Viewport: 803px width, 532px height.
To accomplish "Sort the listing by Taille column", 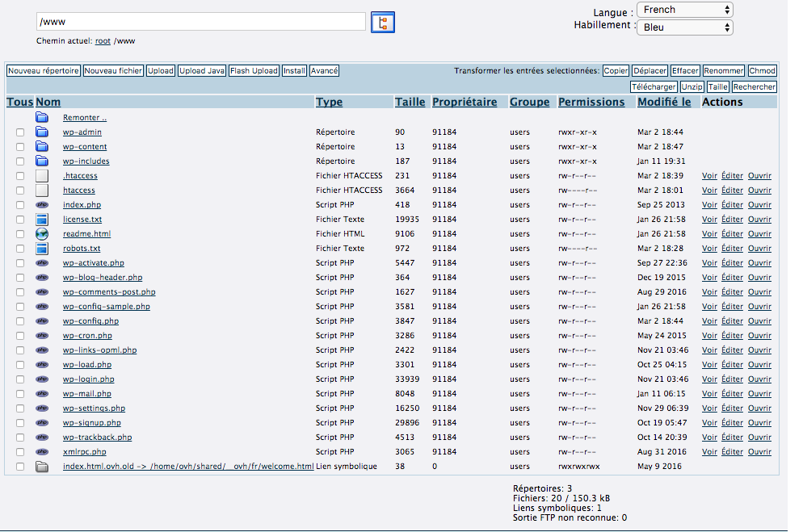I will 410,103.
